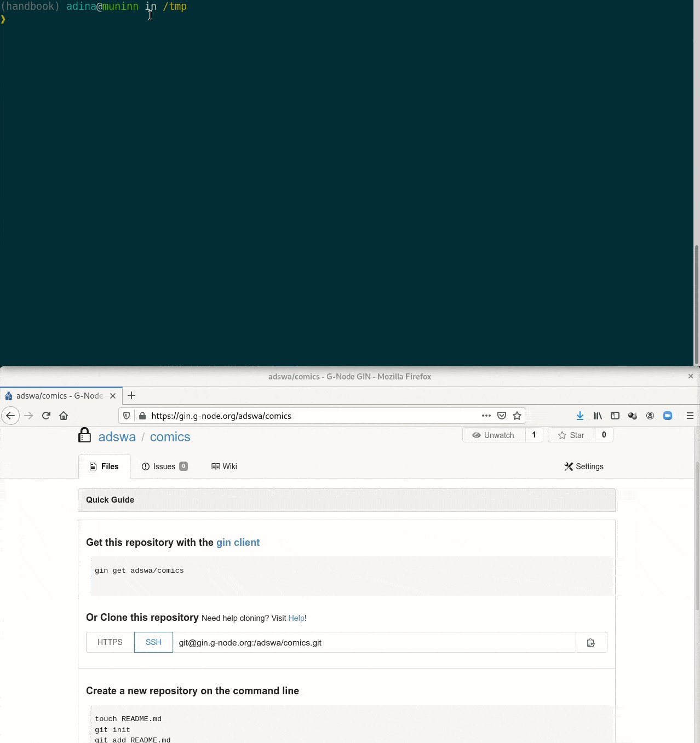Star the comics repository
This screenshot has height=743, width=700.
point(571,435)
